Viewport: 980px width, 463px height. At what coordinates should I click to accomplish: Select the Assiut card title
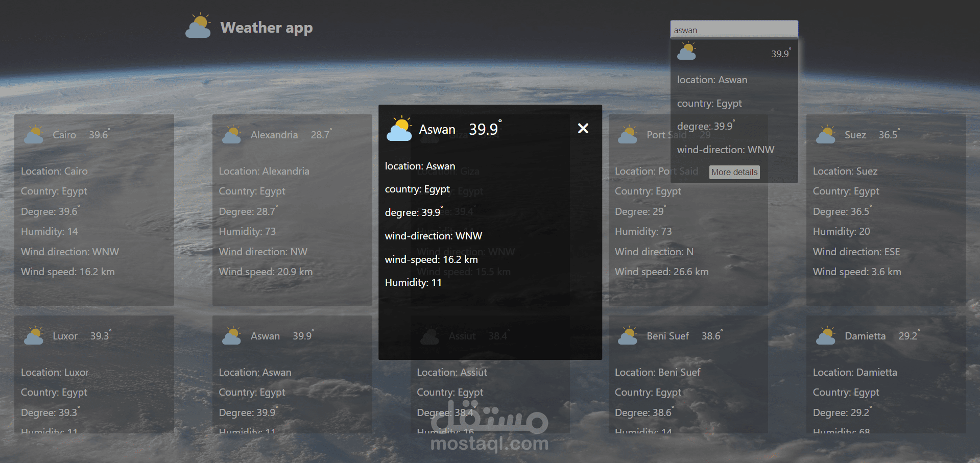462,336
